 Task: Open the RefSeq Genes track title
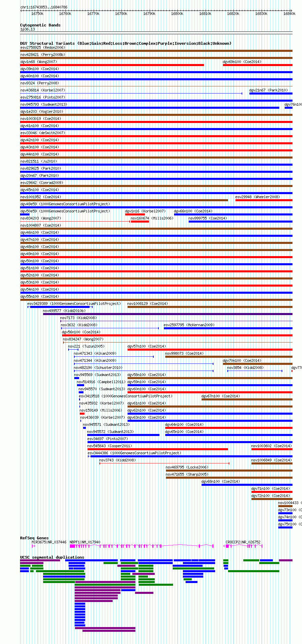point(34,538)
